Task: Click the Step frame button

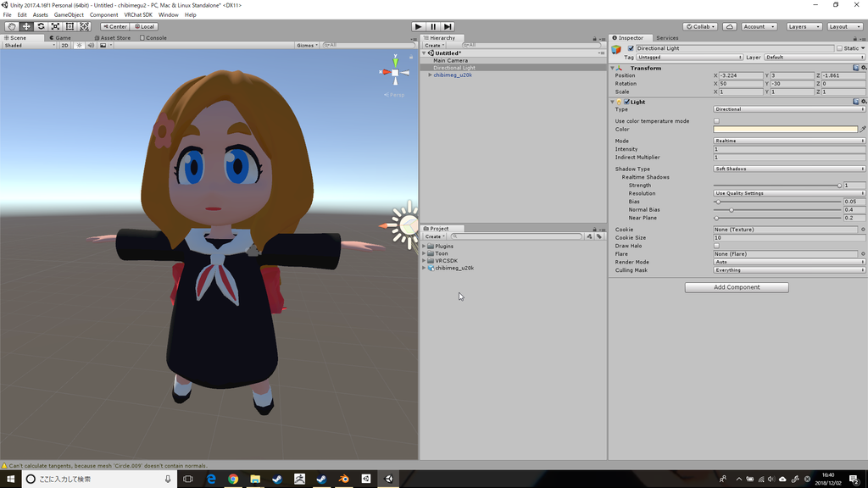Action: (x=448, y=26)
